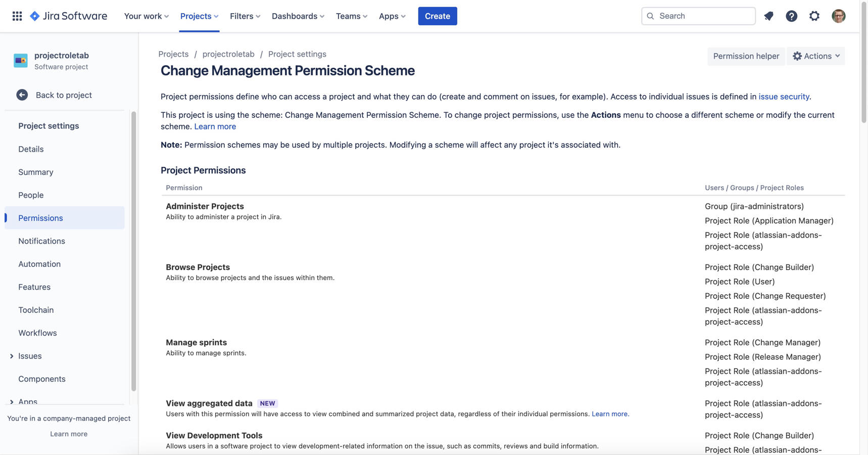The image size is (868, 455).
Task: Open the Dashboards menu
Action: 298,16
